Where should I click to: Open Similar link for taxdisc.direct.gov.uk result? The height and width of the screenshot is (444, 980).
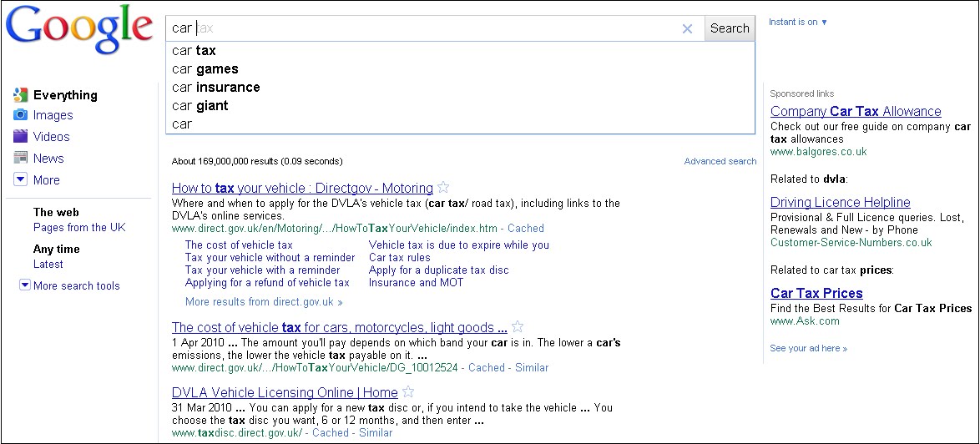(x=376, y=432)
